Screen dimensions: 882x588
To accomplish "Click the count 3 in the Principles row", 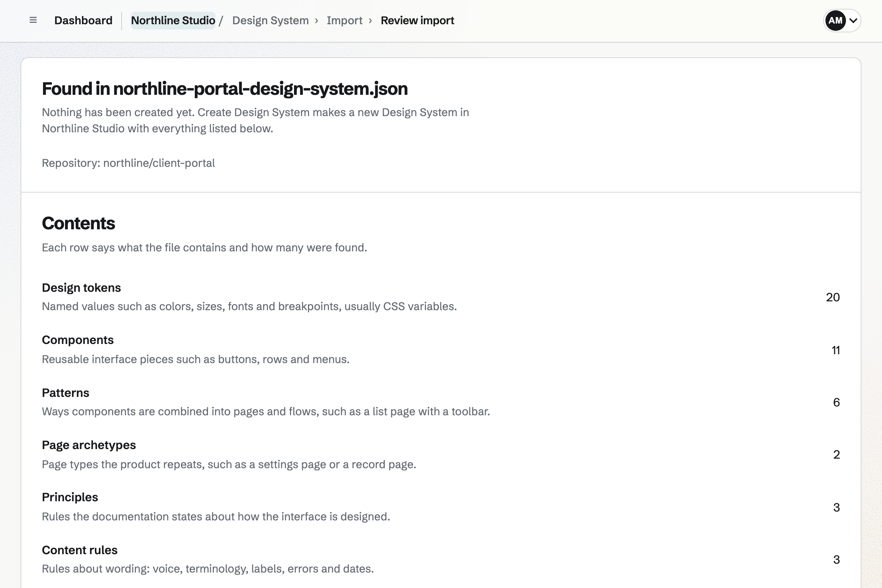I will click(x=836, y=508).
